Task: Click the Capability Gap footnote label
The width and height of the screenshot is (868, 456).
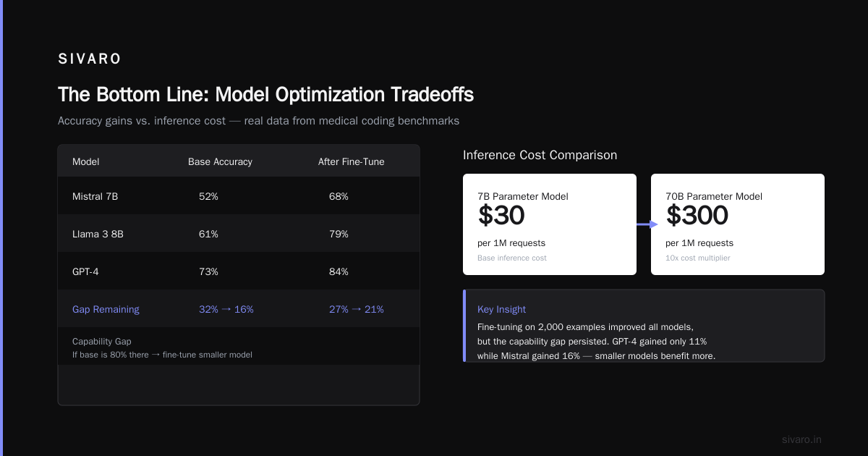Action: [102, 341]
